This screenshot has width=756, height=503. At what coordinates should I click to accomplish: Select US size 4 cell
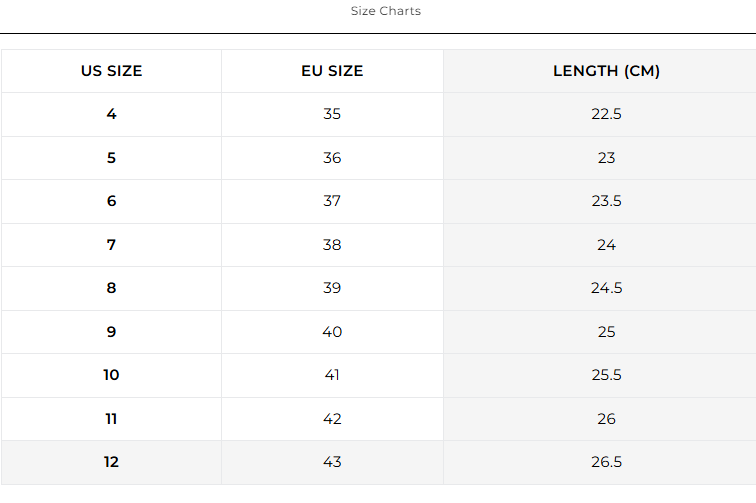pos(111,114)
